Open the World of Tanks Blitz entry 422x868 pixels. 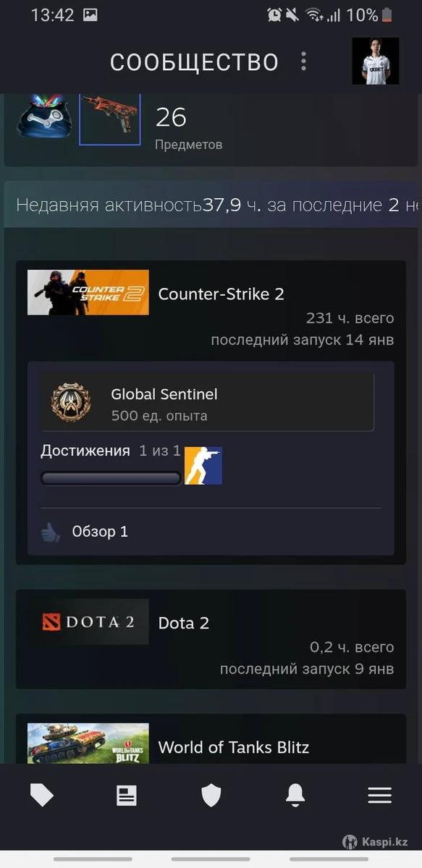click(x=211, y=739)
